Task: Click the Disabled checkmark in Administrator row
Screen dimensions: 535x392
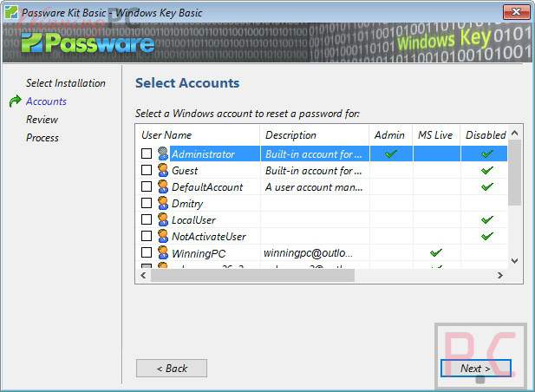Action: pos(487,154)
